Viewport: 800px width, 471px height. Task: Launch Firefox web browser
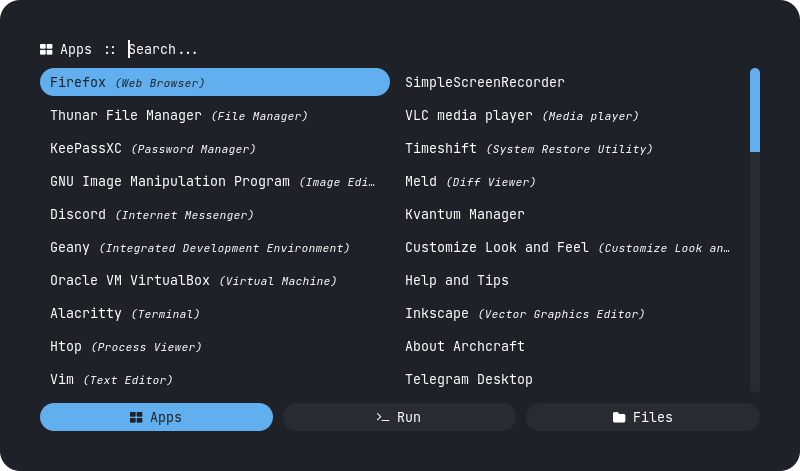tap(214, 82)
